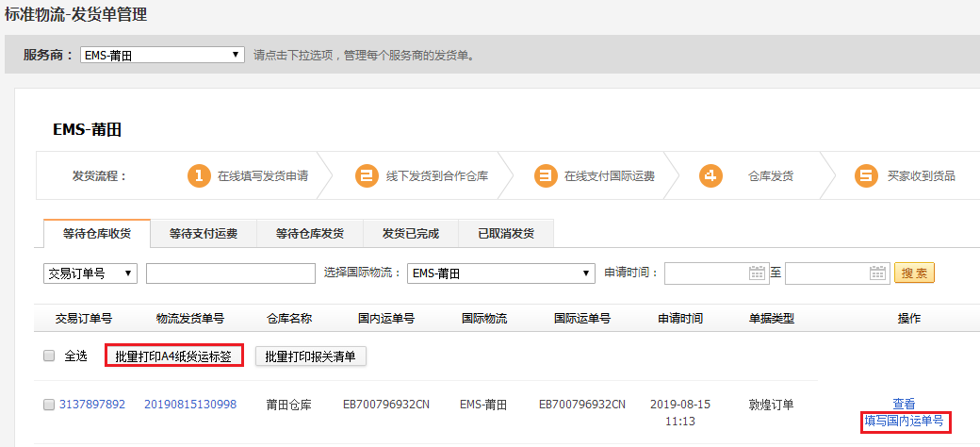The width and height of the screenshot is (980, 447).
Task: Click the 2019-08-15 11:13 application time cell
Action: coord(680,413)
